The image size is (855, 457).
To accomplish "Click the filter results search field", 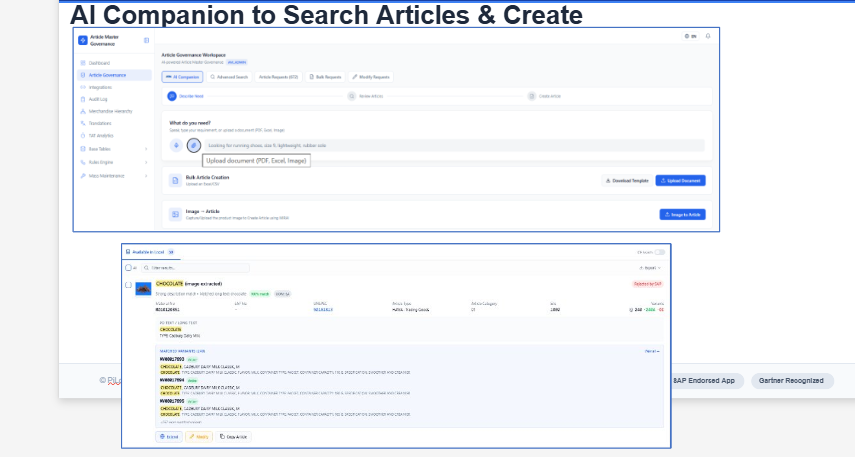I will (x=195, y=268).
